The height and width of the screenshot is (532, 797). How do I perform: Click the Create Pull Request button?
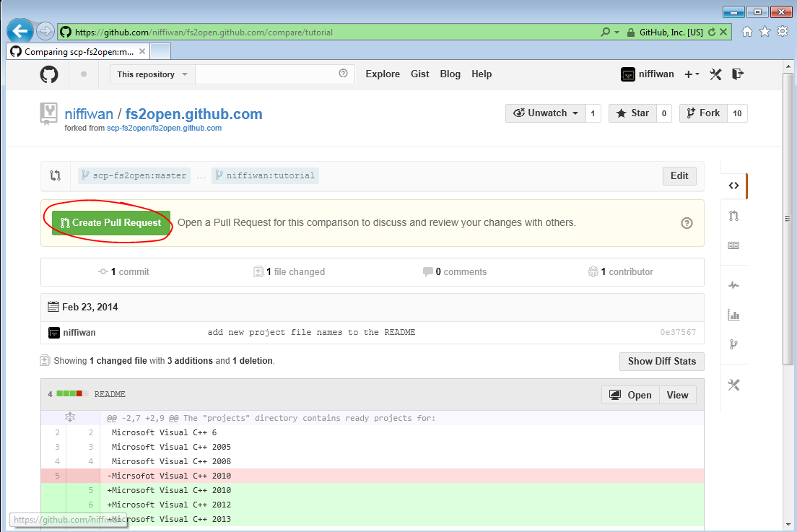[111, 223]
